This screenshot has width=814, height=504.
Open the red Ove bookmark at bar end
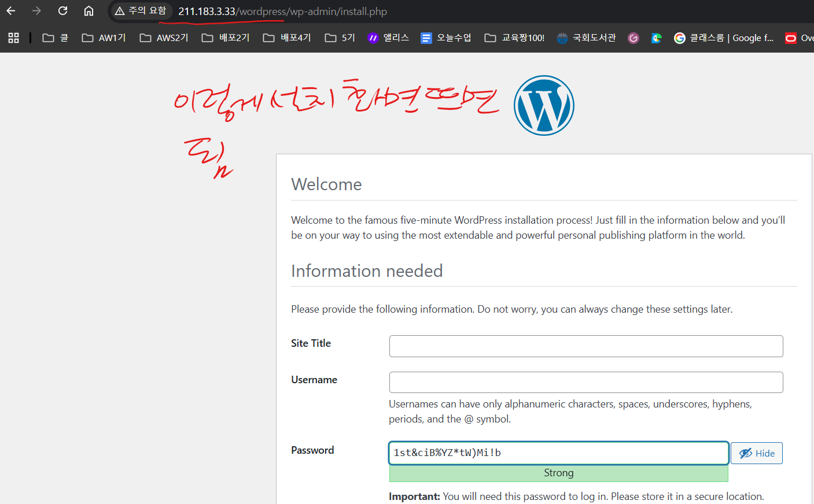coord(799,38)
